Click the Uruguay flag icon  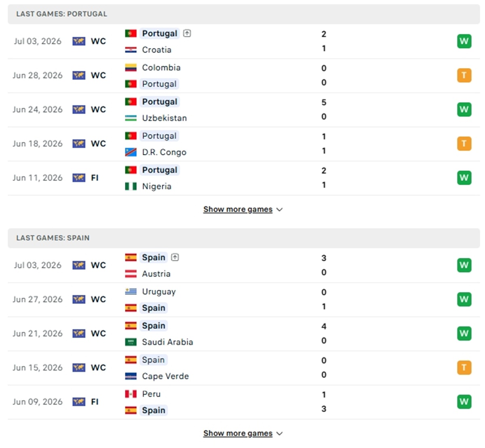[x=131, y=292]
